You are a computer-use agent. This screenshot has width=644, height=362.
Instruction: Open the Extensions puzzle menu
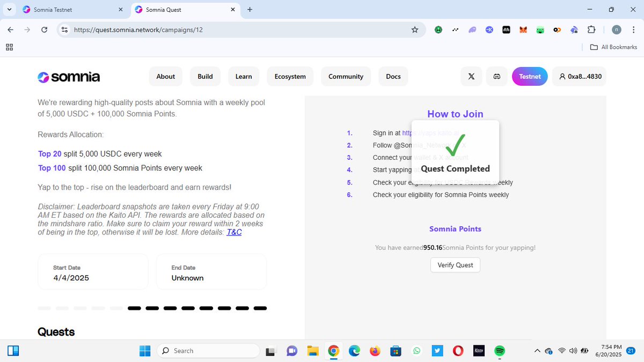591,30
